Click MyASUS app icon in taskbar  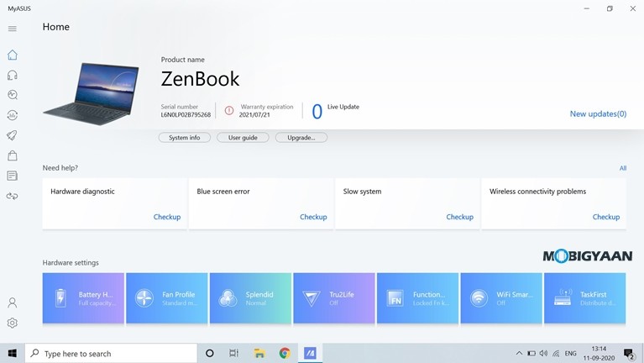310,353
